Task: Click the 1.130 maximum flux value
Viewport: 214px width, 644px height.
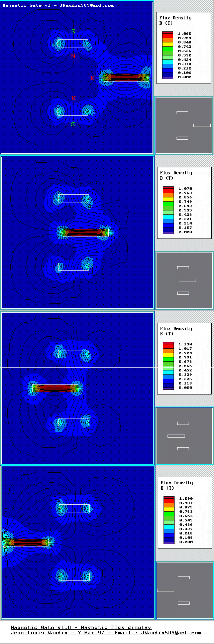Action: pyautogui.click(x=185, y=344)
